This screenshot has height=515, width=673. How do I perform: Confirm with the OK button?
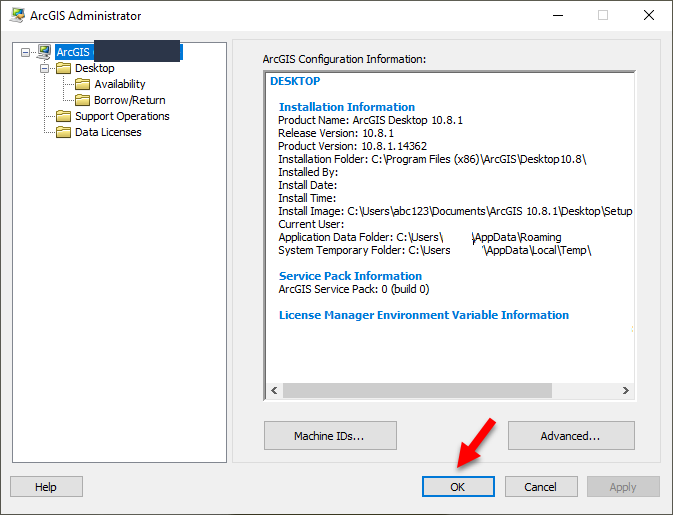[458, 487]
